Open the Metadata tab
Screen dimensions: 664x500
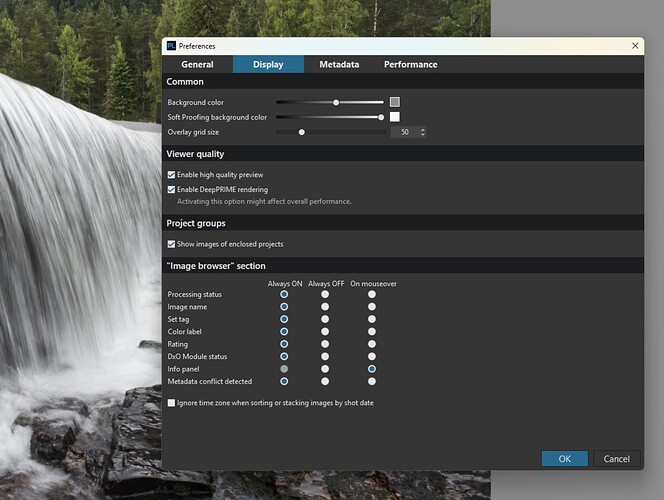click(339, 65)
